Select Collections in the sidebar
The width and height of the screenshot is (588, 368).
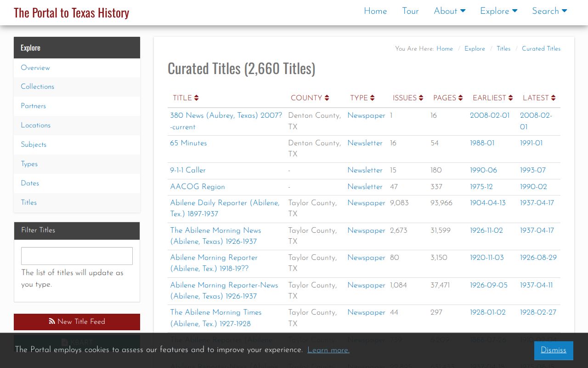[x=77, y=86]
